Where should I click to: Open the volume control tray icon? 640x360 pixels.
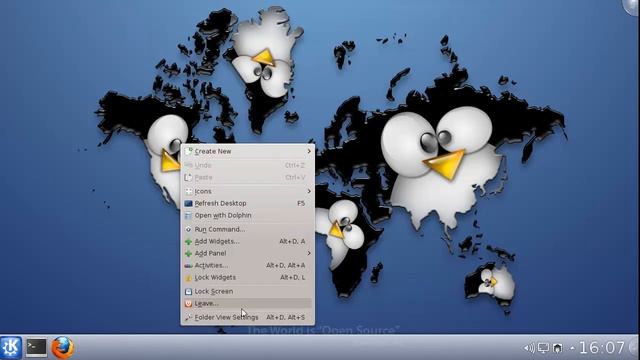[x=529, y=348]
